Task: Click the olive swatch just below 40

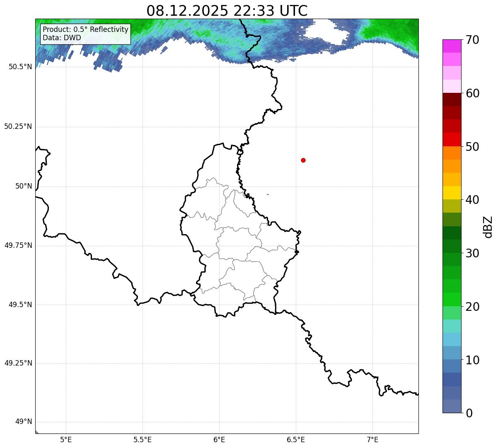Action: point(452,206)
